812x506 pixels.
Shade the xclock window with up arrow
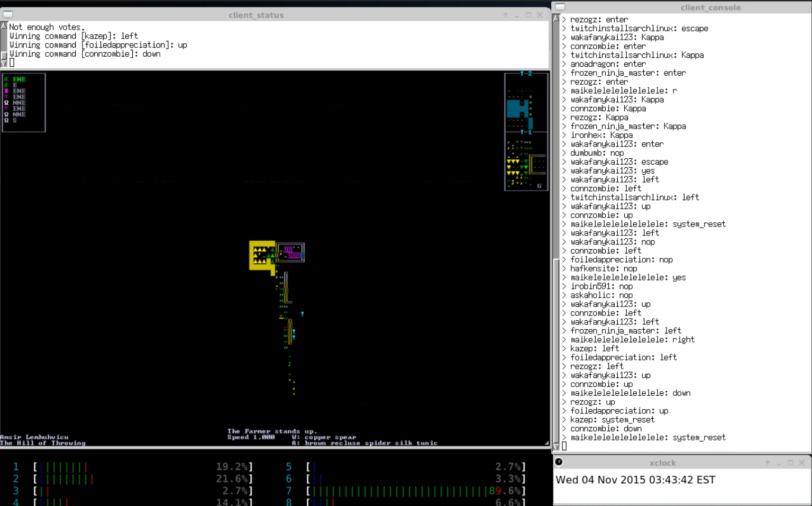768,463
